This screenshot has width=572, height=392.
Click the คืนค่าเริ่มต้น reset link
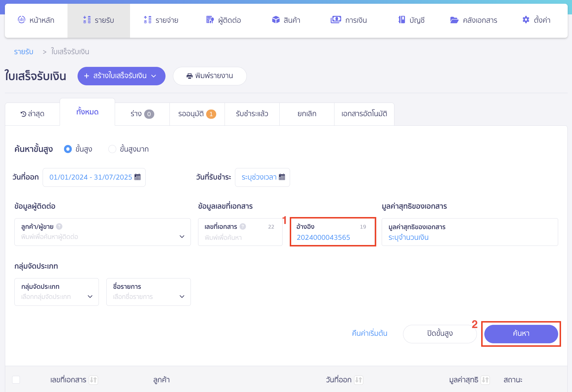tap(369, 333)
